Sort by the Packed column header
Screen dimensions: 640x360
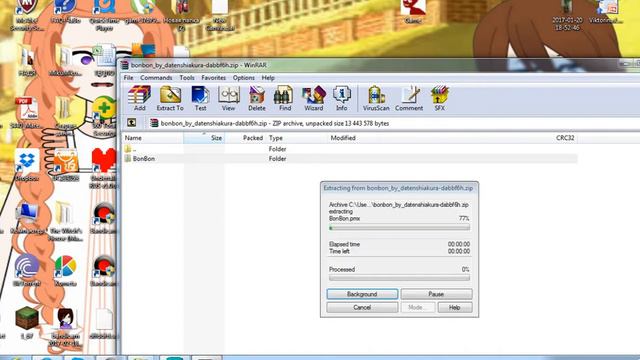[245, 138]
